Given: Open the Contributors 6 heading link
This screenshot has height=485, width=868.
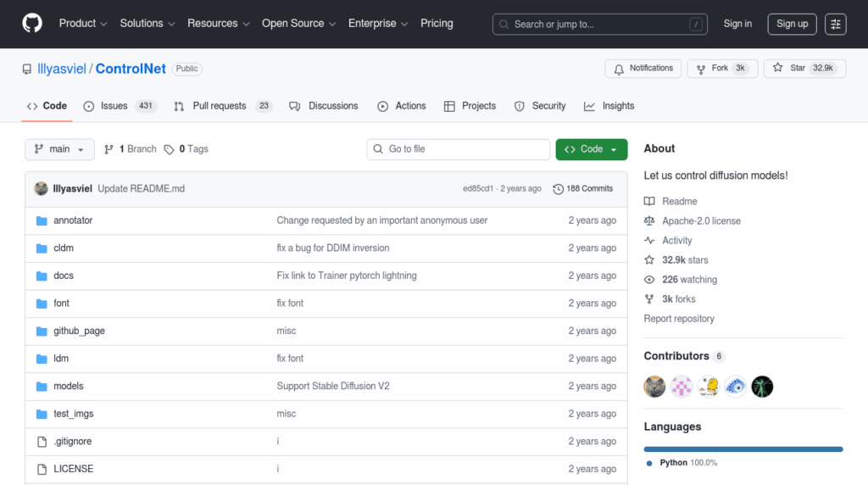Looking at the screenshot, I should (684, 356).
